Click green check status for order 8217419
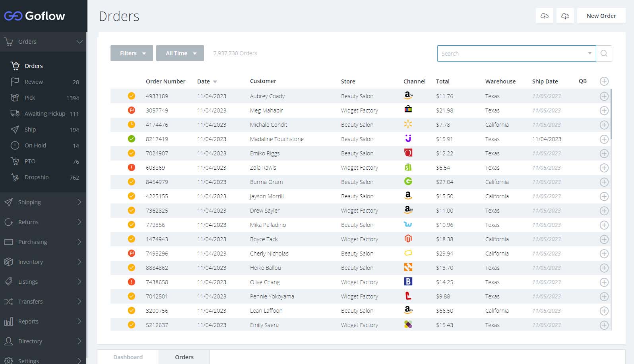The height and width of the screenshot is (364, 634). (131, 139)
